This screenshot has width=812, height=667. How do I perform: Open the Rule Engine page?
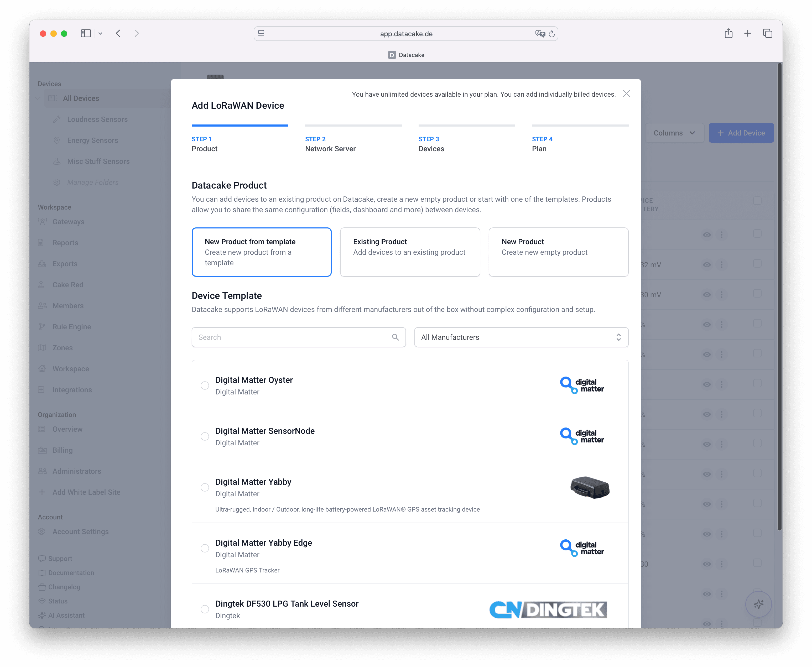(x=71, y=327)
